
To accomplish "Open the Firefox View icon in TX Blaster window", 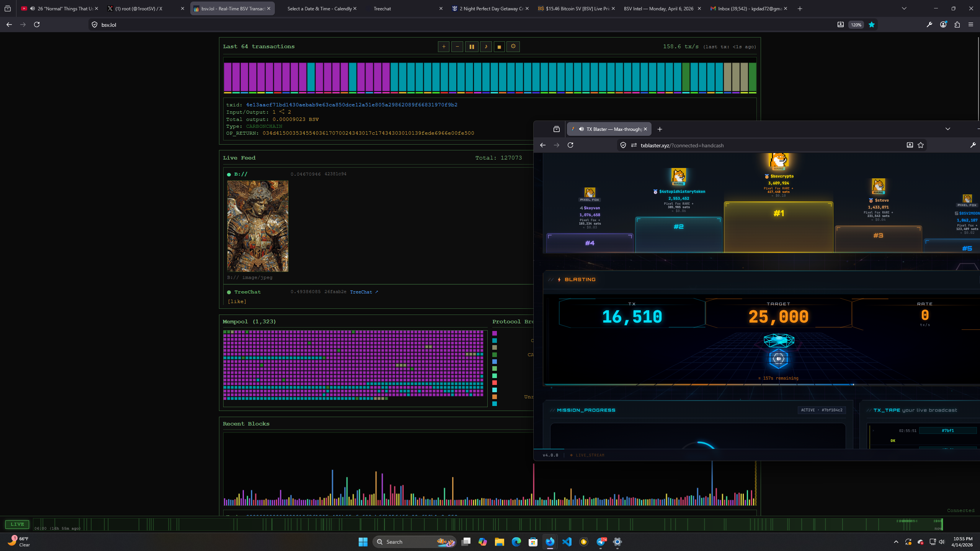I will [557, 129].
